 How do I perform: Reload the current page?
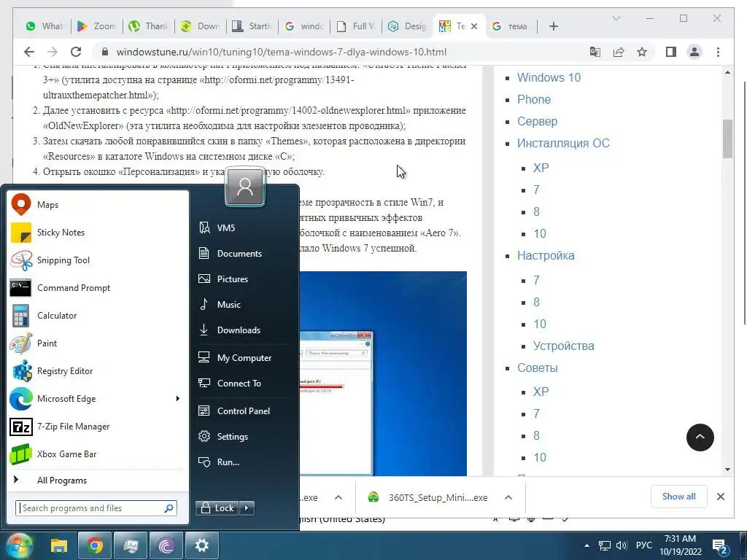(x=76, y=52)
